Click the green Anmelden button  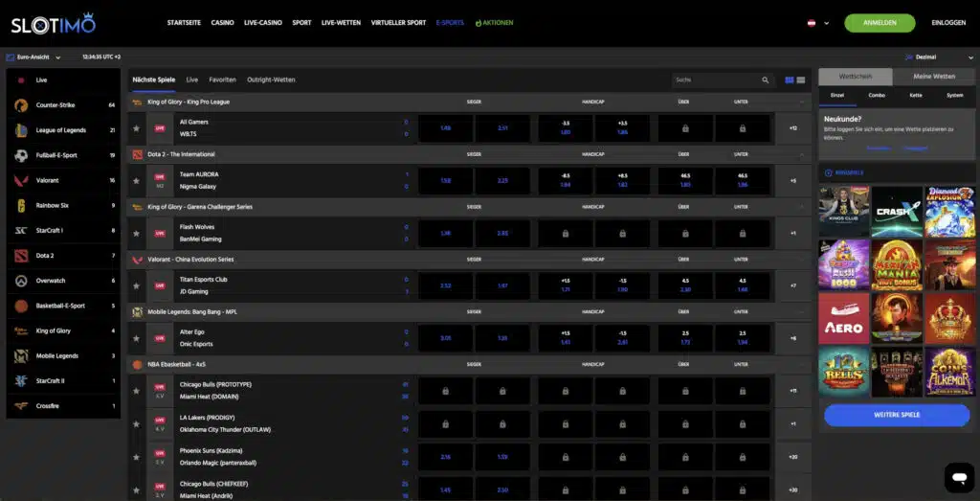coord(880,23)
